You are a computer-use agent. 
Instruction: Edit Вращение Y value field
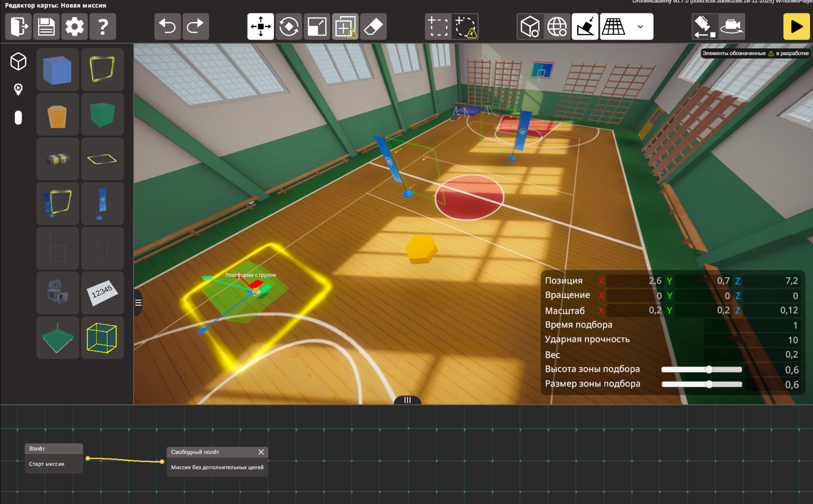tap(703, 296)
